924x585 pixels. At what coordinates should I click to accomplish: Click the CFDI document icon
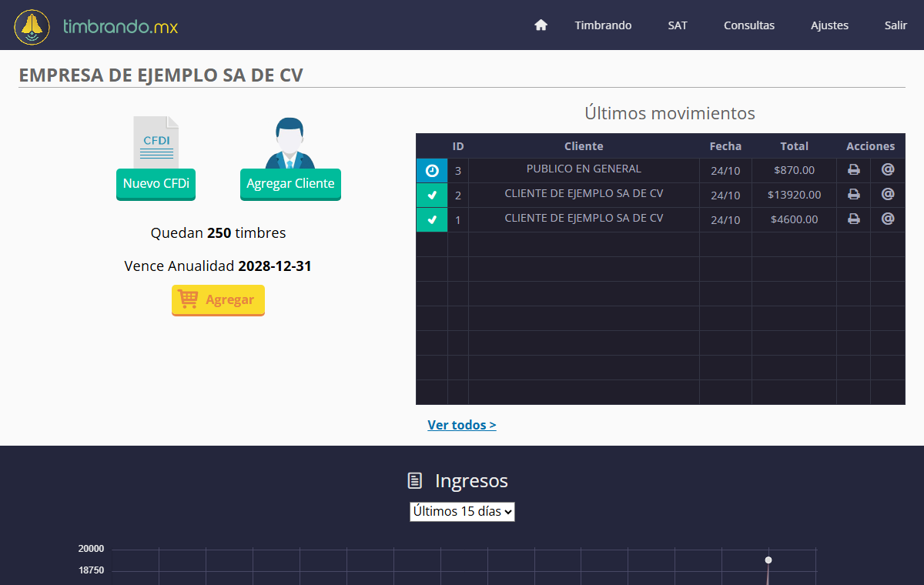coord(156,142)
